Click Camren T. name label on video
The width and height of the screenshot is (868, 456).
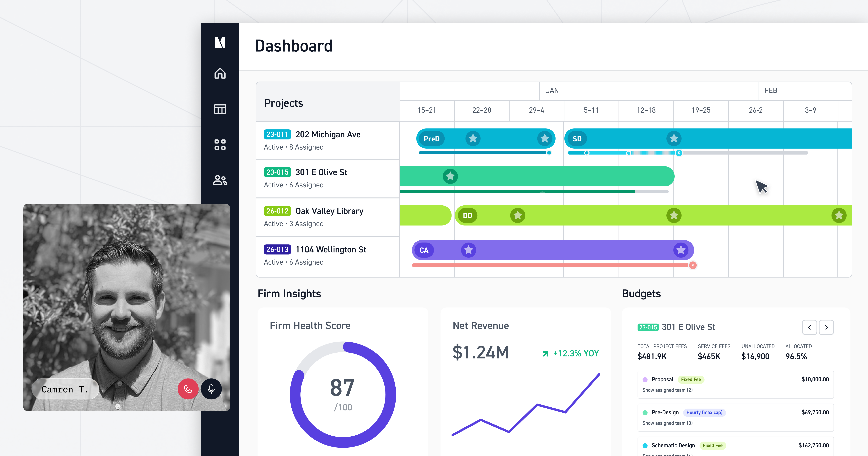[65, 389]
